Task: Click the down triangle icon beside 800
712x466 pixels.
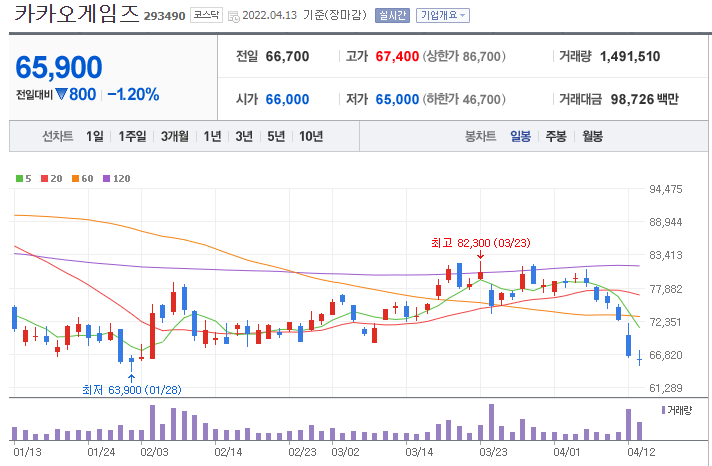Action: coord(61,94)
